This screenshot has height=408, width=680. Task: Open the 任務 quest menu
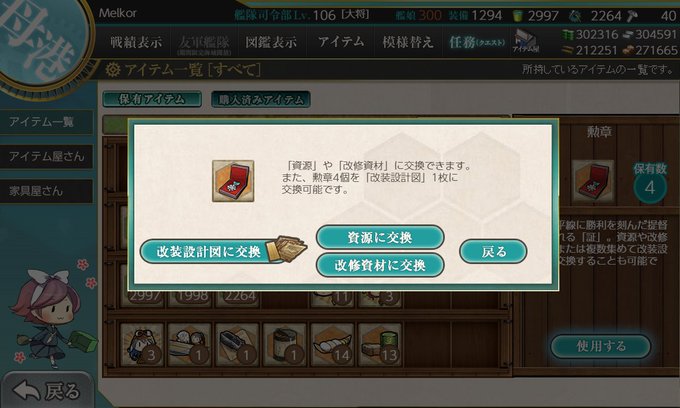click(477, 42)
